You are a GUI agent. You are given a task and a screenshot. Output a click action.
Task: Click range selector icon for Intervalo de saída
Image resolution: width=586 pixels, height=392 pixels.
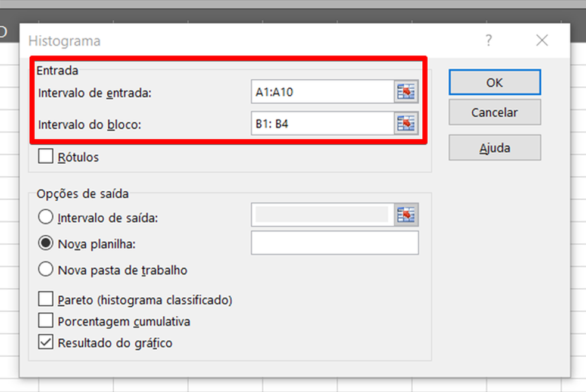(406, 215)
